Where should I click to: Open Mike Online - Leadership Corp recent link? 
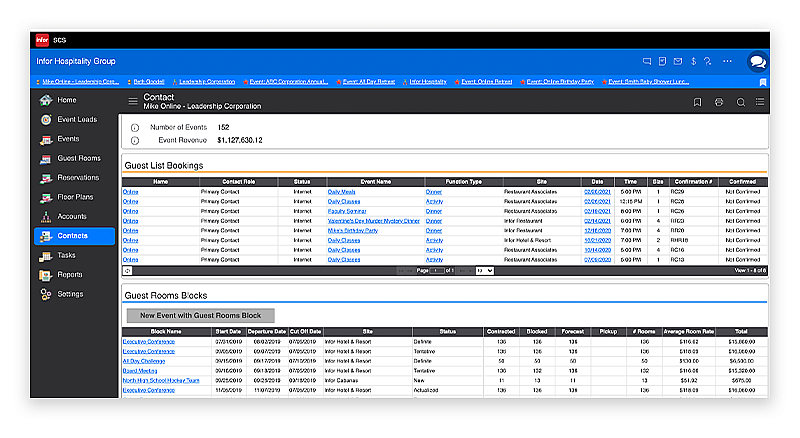[x=81, y=82]
